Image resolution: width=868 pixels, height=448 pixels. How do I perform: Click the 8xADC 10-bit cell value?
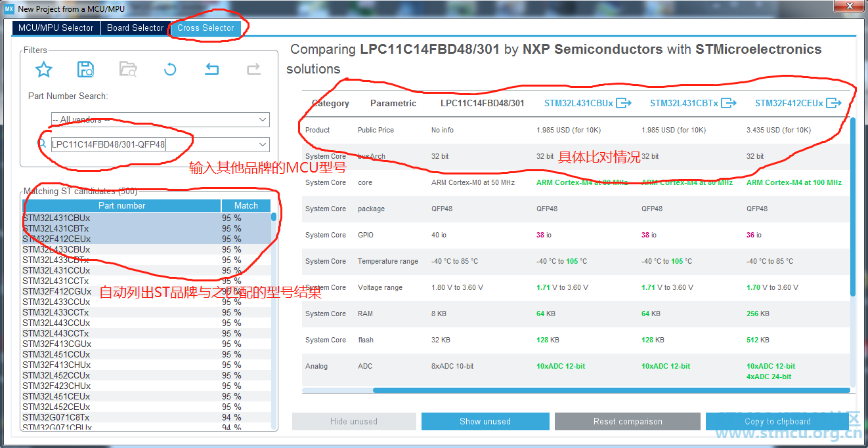coord(452,366)
